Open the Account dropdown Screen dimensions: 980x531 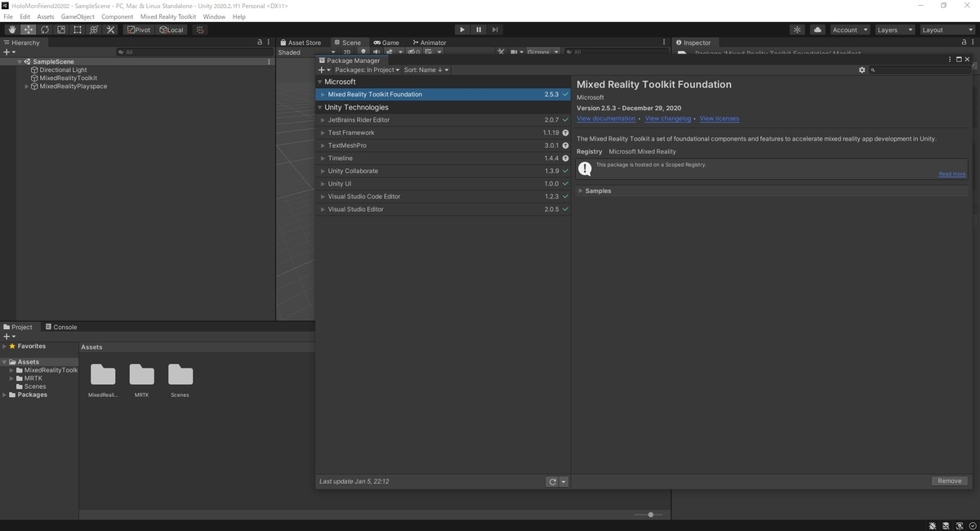[850, 29]
